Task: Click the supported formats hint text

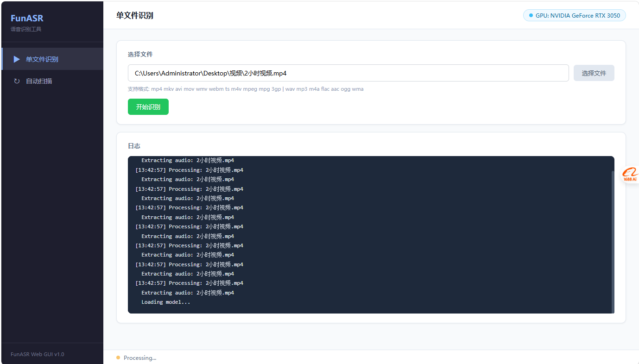Action: pos(246,89)
